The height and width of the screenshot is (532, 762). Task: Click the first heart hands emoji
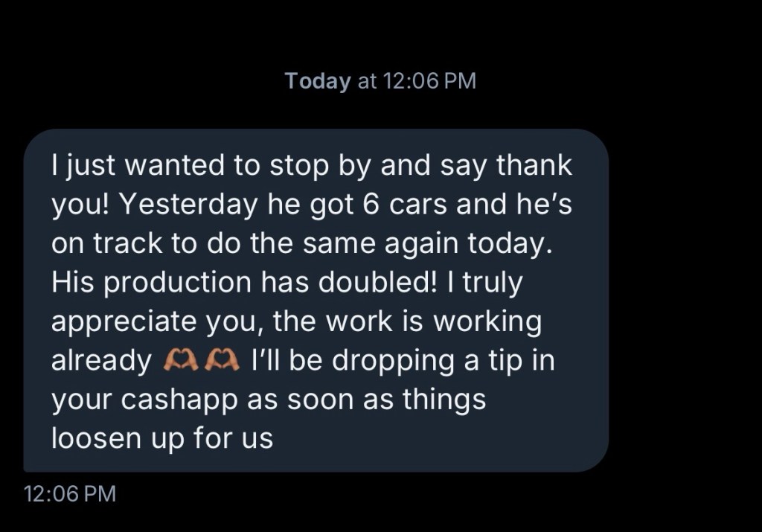pyautogui.click(x=177, y=361)
